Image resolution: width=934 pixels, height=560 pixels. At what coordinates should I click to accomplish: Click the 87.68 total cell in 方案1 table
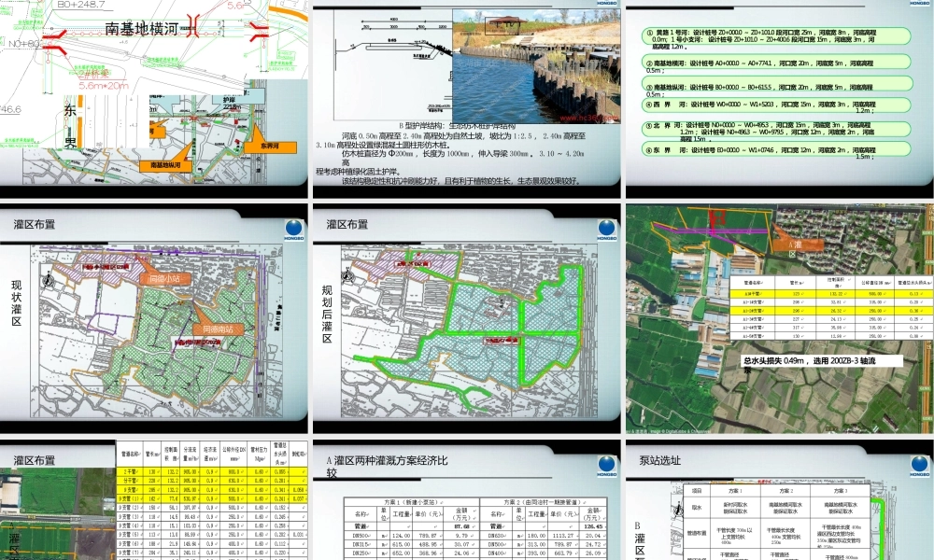pos(461,526)
